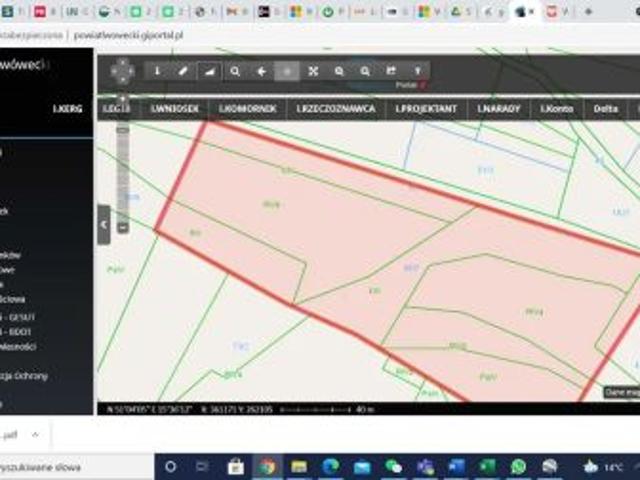
Task: Zoom the map to full extent
Action: (x=313, y=71)
